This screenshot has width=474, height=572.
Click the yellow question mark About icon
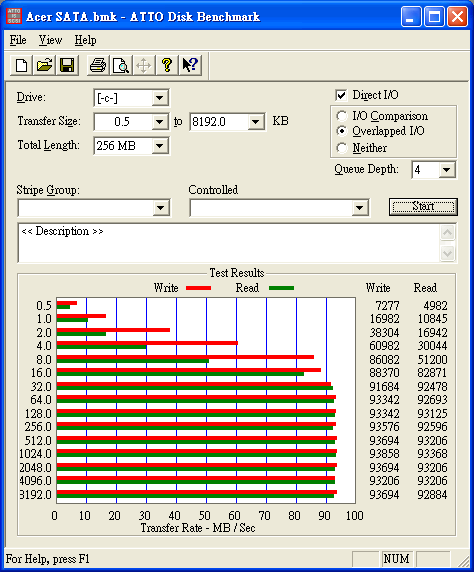167,66
